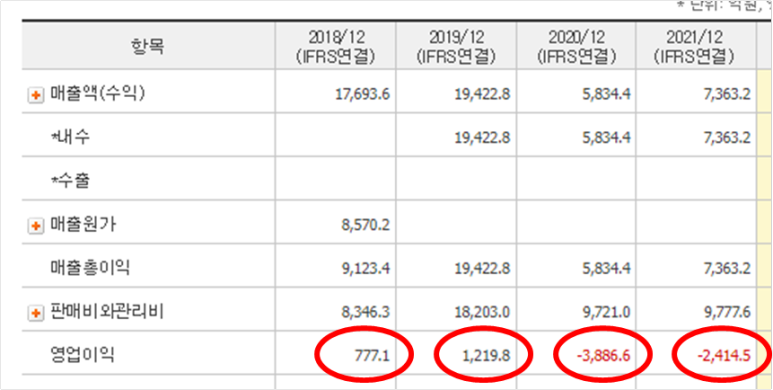Click the 매출액(수익) row label
Image resolution: width=773 pixels, height=390 pixels.
click(x=98, y=94)
